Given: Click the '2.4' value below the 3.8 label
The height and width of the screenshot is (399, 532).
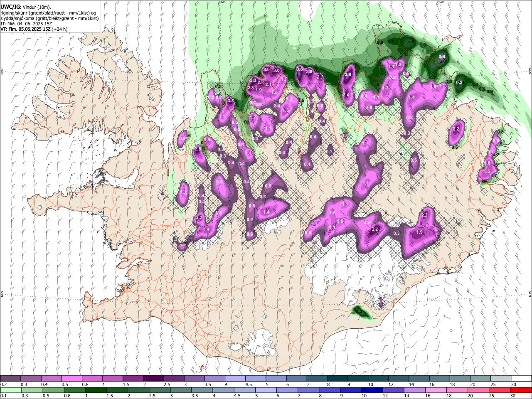Looking at the screenshot, I should click(345, 95).
